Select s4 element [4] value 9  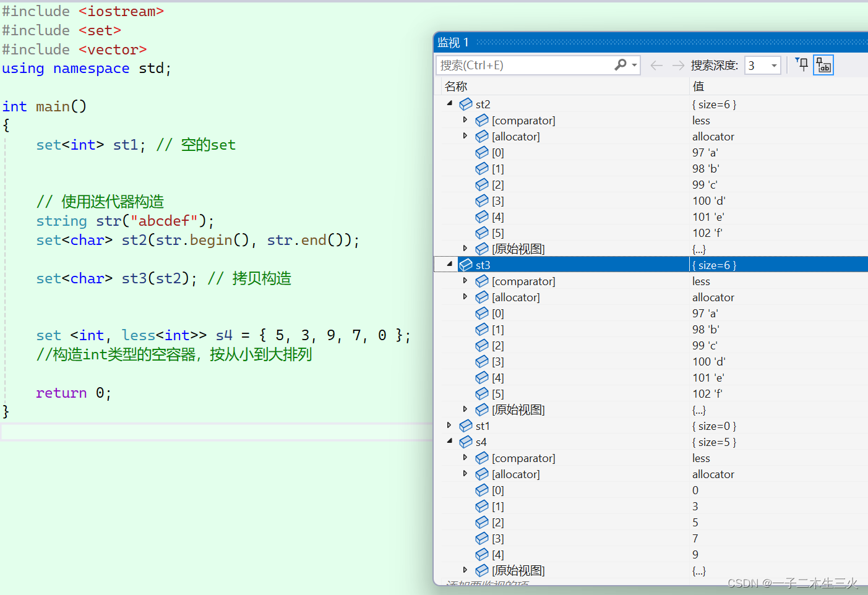coord(695,554)
